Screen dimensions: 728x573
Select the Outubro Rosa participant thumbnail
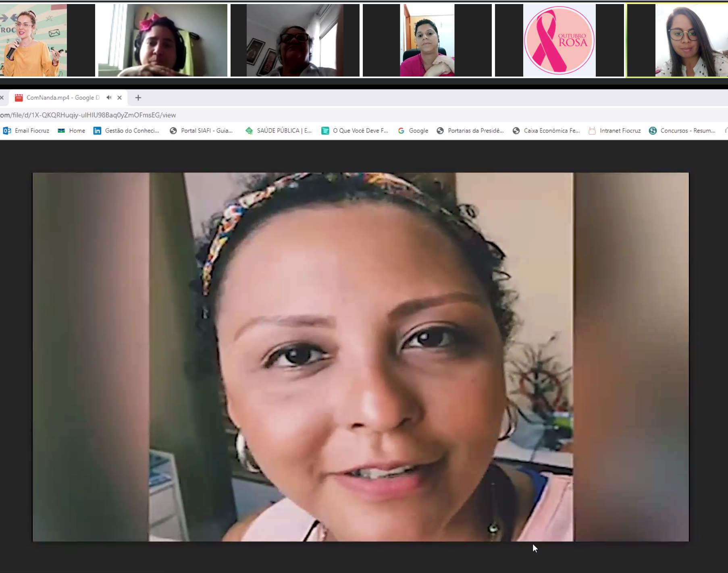point(559,40)
